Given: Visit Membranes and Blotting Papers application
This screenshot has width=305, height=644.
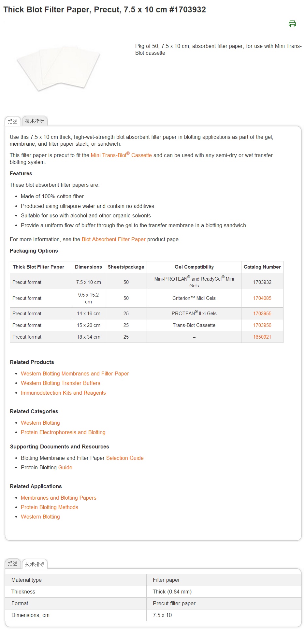Looking at the screenshot, I should click(58, 498).
